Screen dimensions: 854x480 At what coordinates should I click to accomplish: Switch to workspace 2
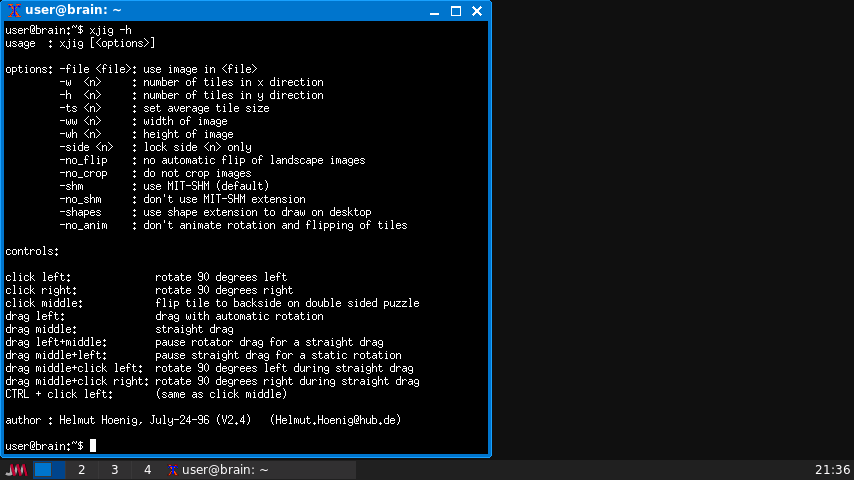click(82, 470)
